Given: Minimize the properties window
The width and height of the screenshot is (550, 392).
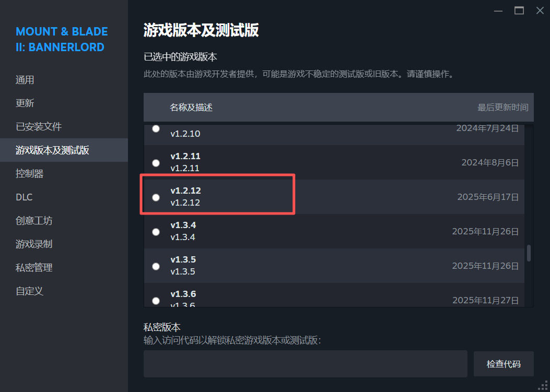Looking at the screenshot, I should click(498, 10).
